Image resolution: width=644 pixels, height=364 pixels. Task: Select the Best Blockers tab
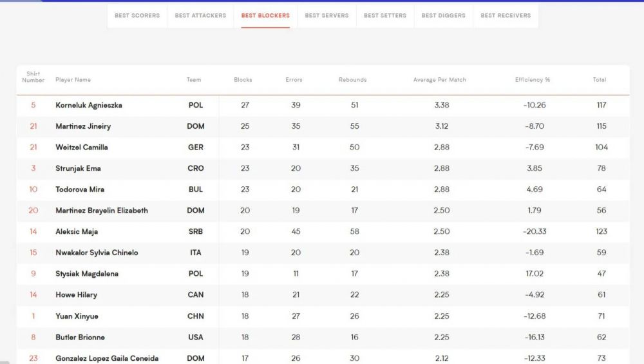265,15
